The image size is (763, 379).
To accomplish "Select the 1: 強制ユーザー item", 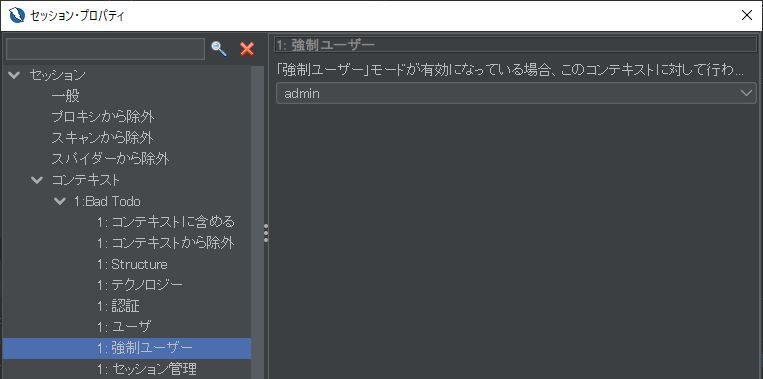I will tap(127, 348).
